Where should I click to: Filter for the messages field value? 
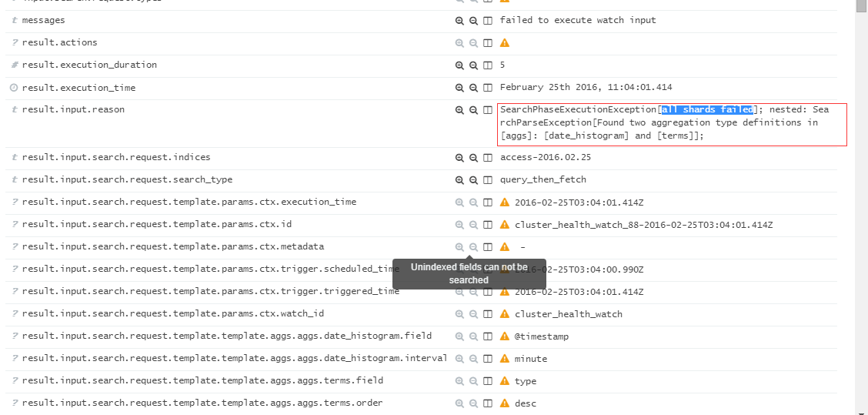tap(459, 21)
